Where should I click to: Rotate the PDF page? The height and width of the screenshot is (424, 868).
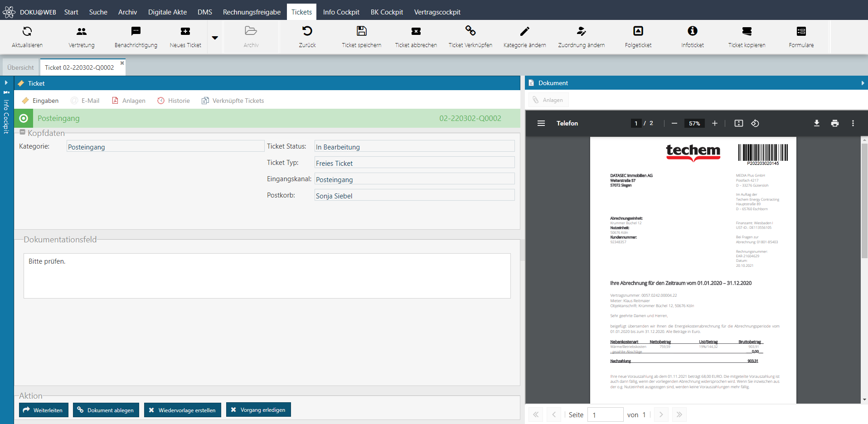pos(755,123)
